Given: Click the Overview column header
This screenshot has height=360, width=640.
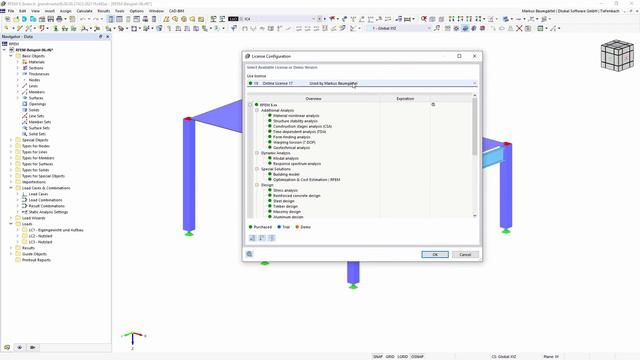Looking at the screenshot, I should point(313,99).
